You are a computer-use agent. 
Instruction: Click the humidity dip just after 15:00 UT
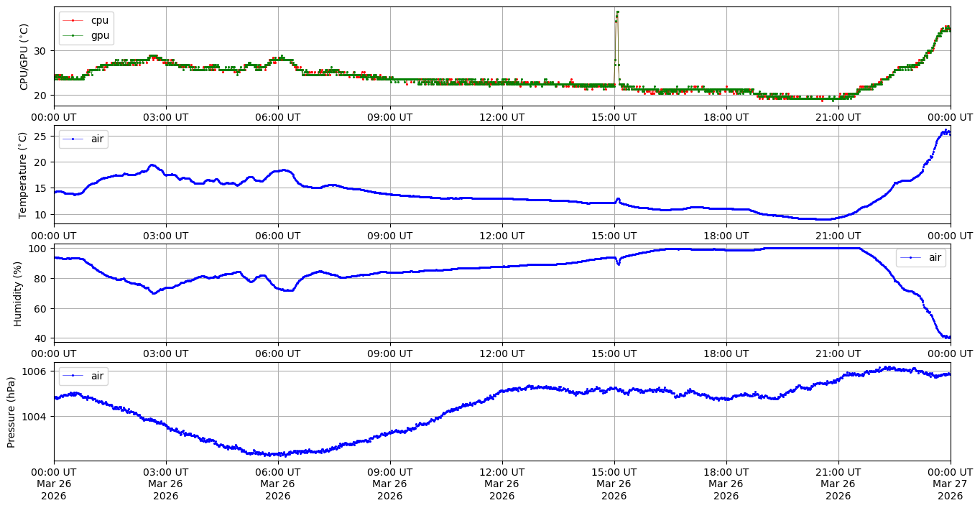coord(618,263)
